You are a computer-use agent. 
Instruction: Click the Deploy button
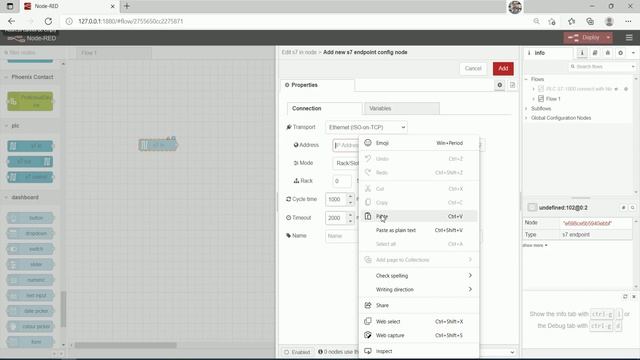click(x=585, y=38)
